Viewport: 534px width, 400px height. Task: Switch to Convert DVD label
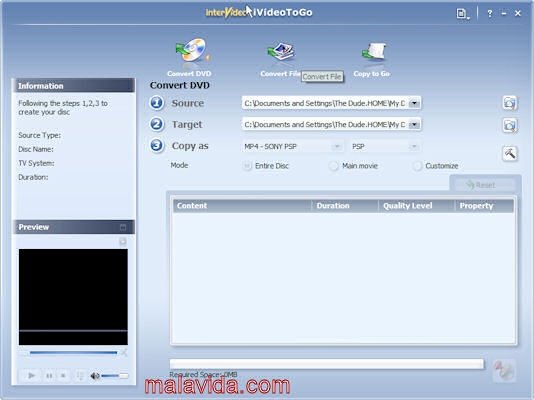click(189, 74)
